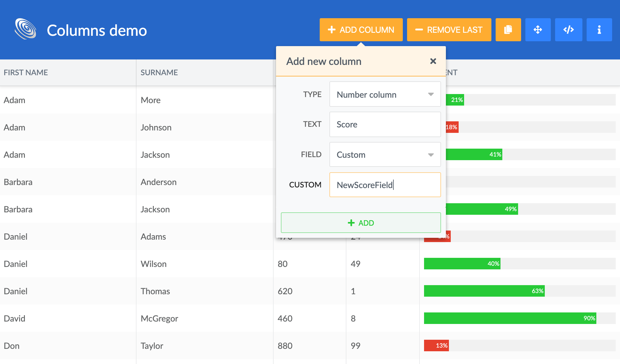Open the code view icon
The height and width of the screenshot is (364, 620).
[569, 29]
